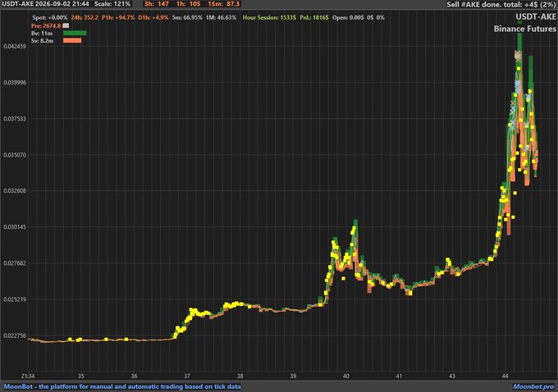Click the PnL: 1816$ readout
Screen dimensions: 558x392
[314, 17]
